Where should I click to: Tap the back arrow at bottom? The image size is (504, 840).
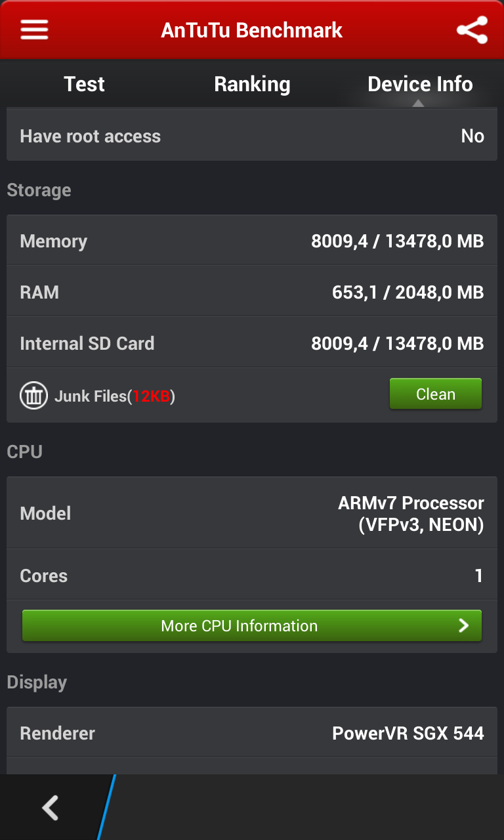coord(51,808)
